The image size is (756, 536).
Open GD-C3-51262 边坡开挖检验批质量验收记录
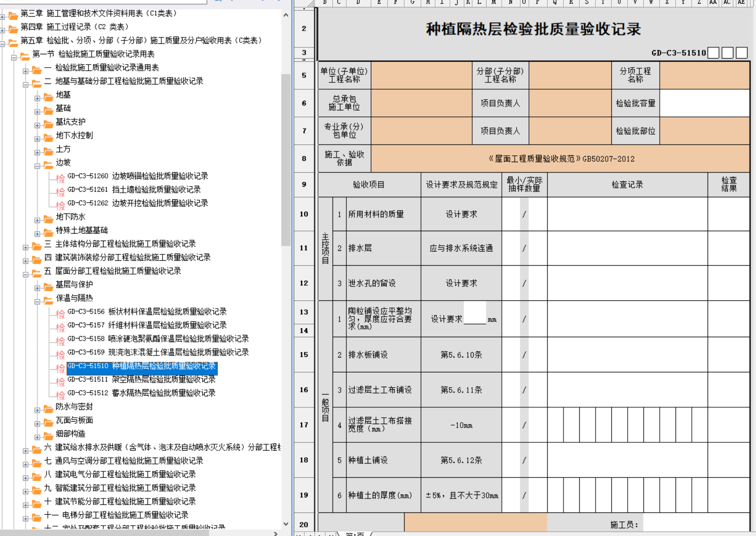click(138, 203)
